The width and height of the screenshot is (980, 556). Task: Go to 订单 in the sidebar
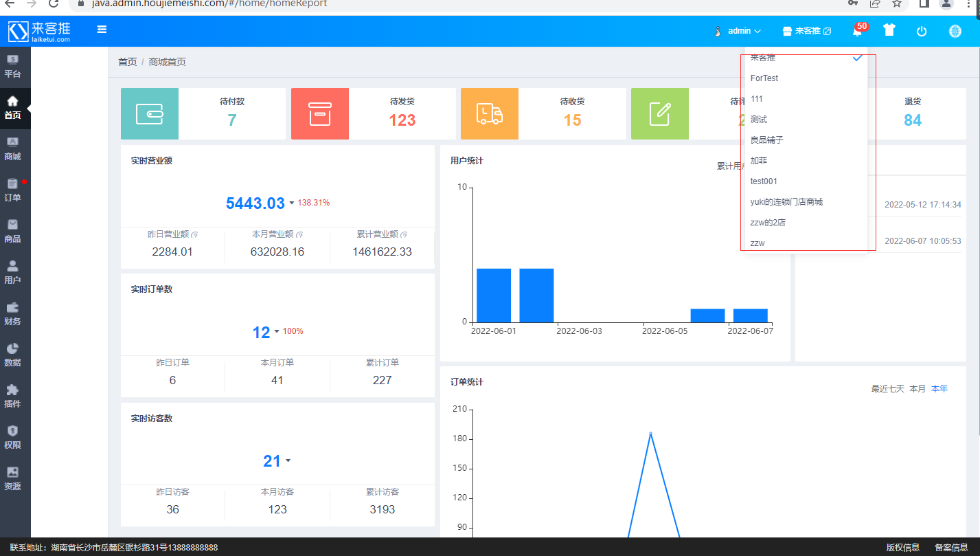click(12, 190)
